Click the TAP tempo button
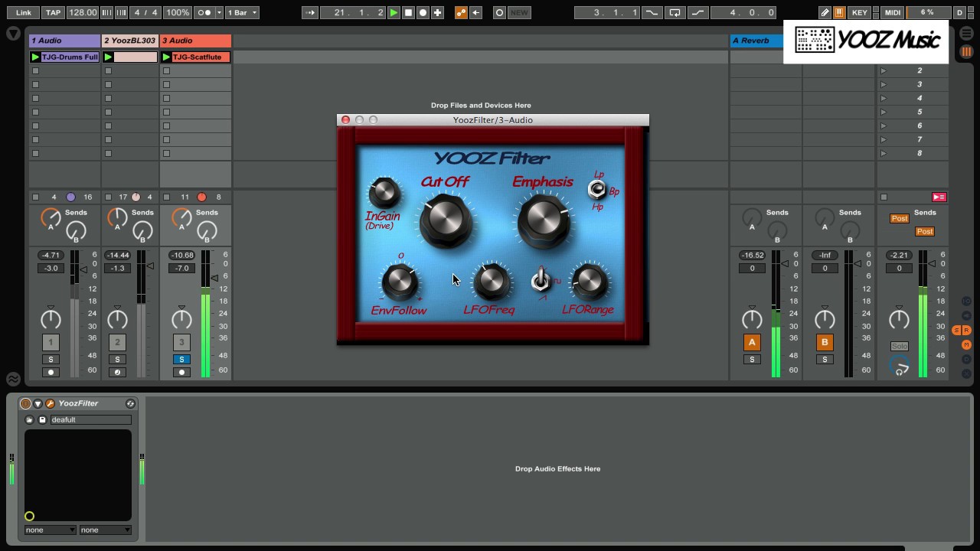Image resolution: width=980 pixels, height=551 pixels. 53,12
